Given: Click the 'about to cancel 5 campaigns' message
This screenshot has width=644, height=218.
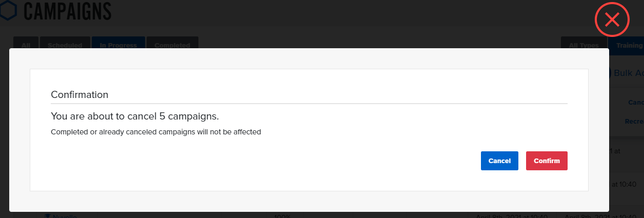Looking at the screenshot, I should click(135, 116).
